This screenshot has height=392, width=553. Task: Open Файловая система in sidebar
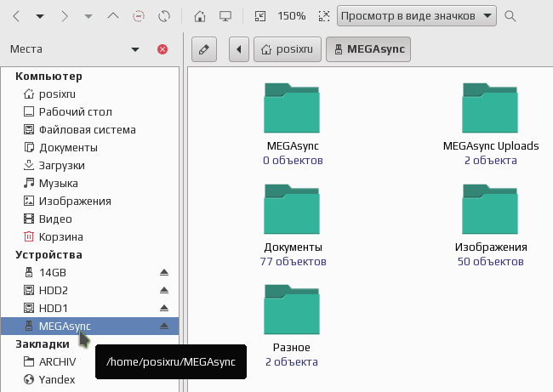point(90,130)
